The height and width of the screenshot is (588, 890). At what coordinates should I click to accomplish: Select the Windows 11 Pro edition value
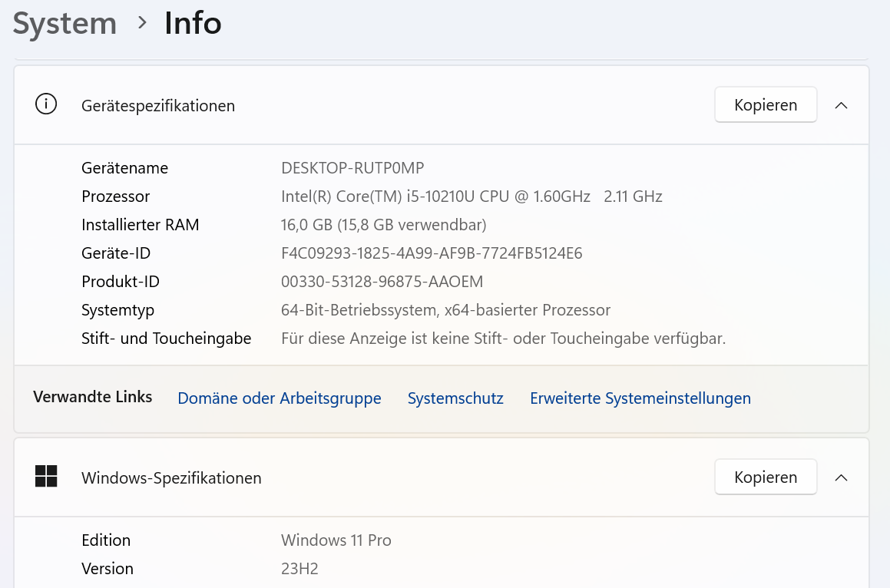[x=336, y=540]
